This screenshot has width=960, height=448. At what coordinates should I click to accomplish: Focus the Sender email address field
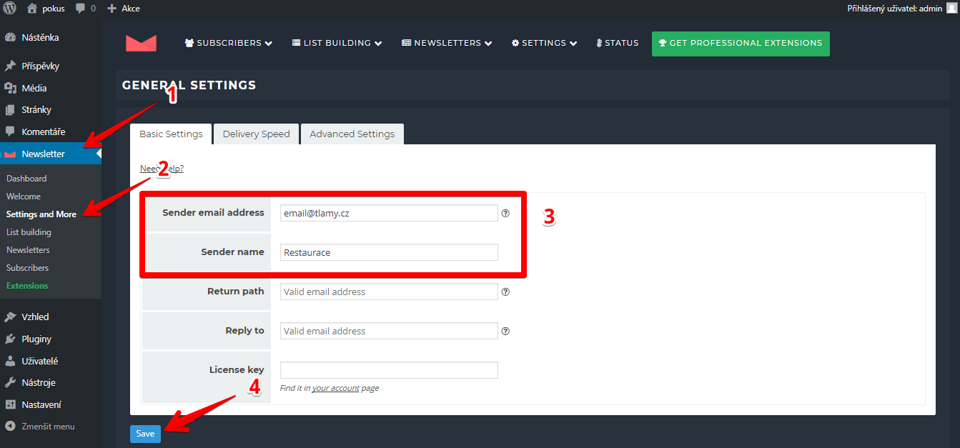tap(389, 213)
